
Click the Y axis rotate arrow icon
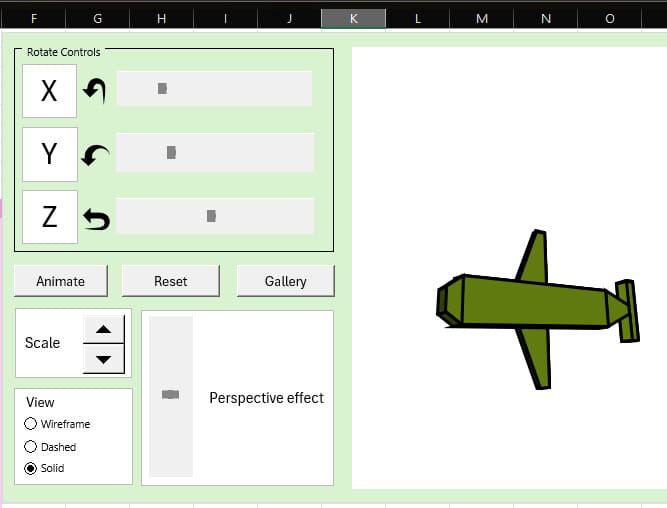click(x=95, y=155)
